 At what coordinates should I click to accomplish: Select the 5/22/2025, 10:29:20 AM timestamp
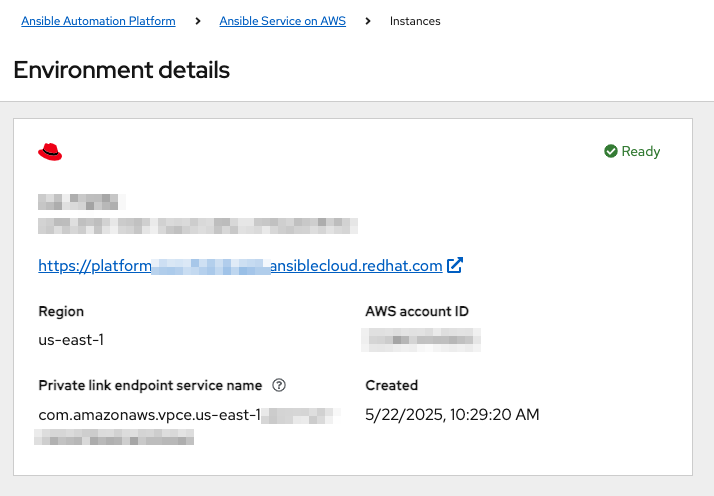(452, 414)
